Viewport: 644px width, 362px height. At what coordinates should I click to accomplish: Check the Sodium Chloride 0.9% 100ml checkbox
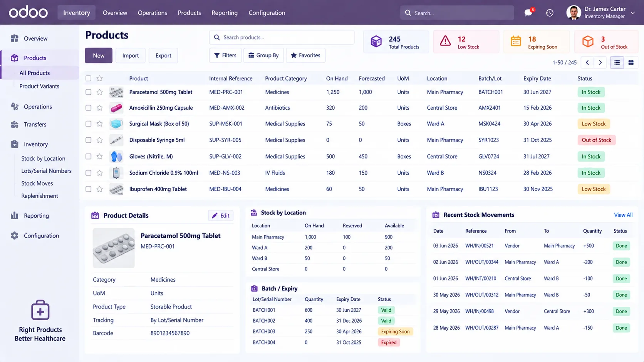pos(89,173)
